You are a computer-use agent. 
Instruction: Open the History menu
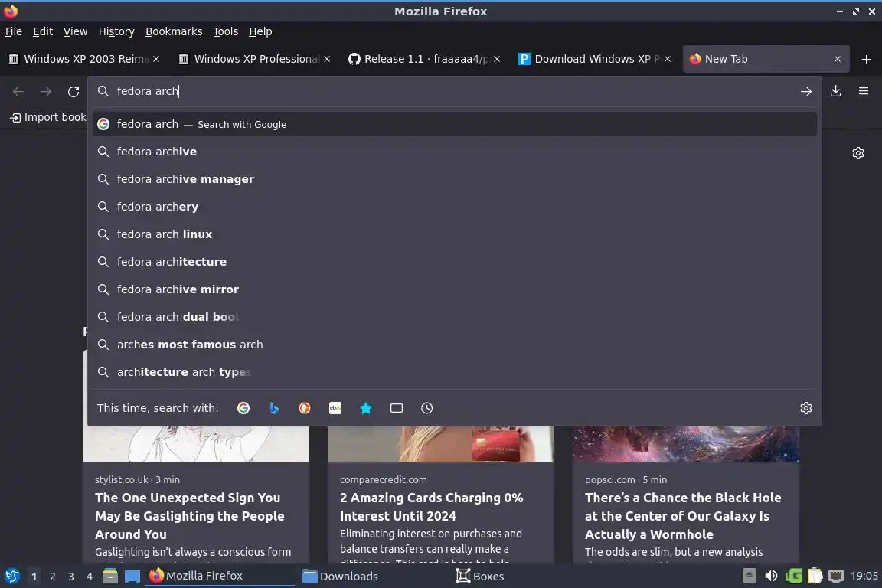click(116, 31)
